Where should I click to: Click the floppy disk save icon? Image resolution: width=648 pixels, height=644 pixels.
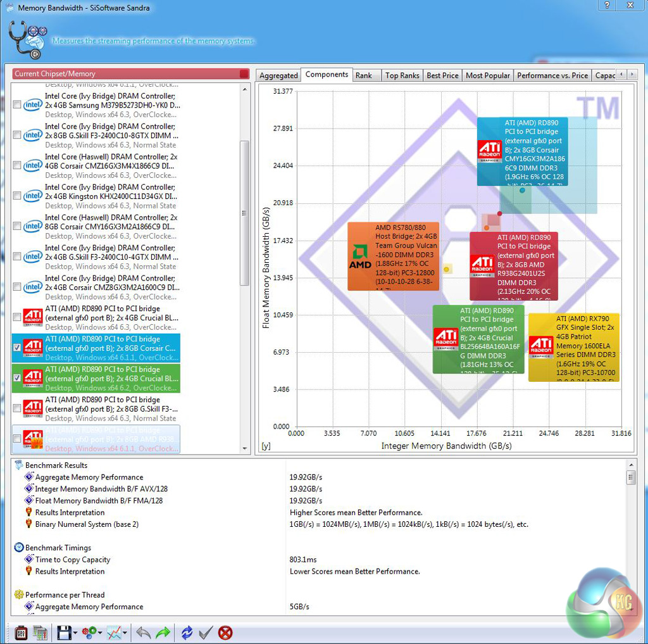click(x=64, y=633)
